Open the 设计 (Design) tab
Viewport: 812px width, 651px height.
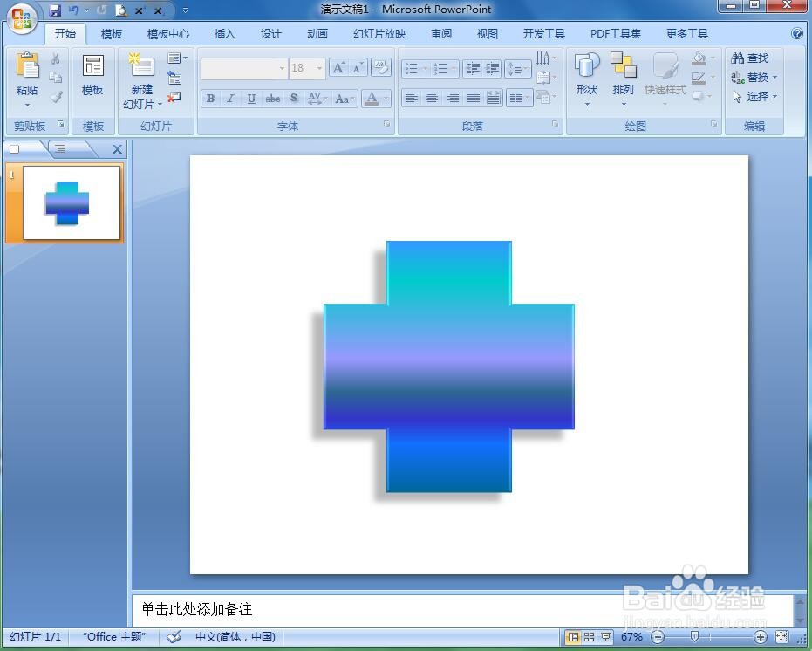coord(270,33)
